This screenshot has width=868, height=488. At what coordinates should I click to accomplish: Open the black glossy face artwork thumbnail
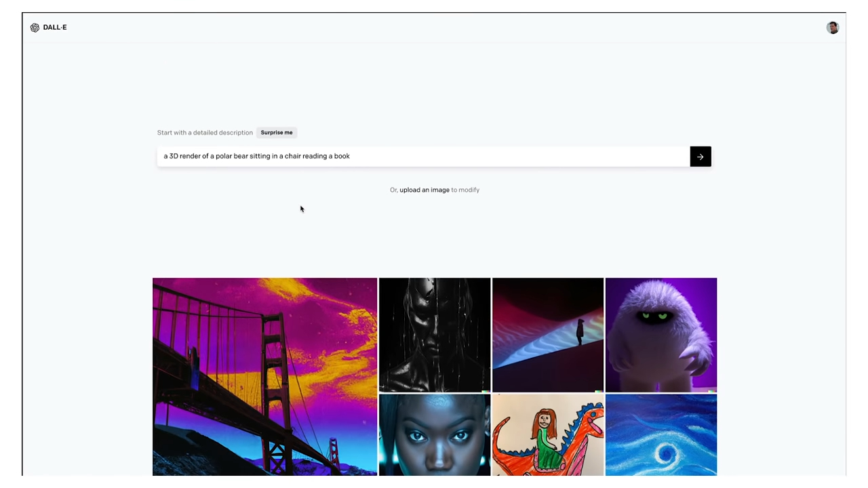(x=435, y=335)
